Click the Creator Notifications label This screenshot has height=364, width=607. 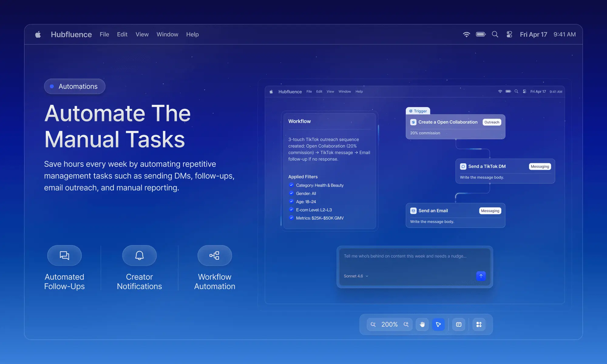pos(139,281)
